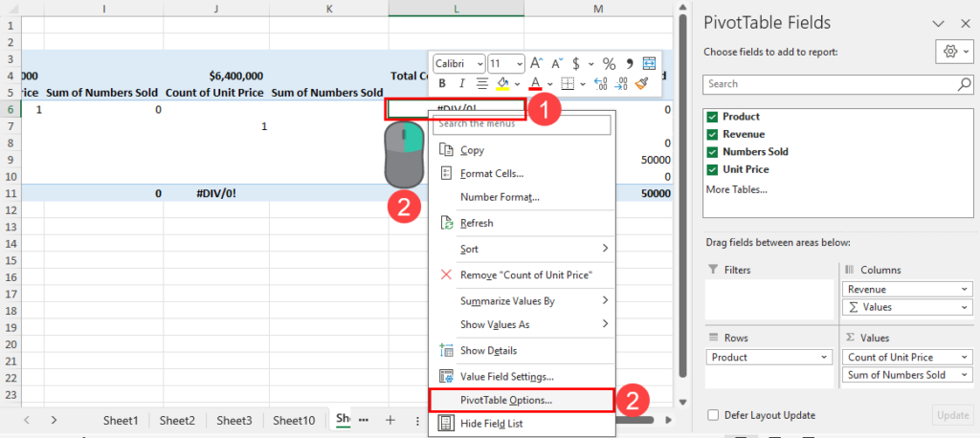The width and height of the screenshot is (980, 438).
Task: Click horizontal scrollbar right arrow
Action: 669,420
